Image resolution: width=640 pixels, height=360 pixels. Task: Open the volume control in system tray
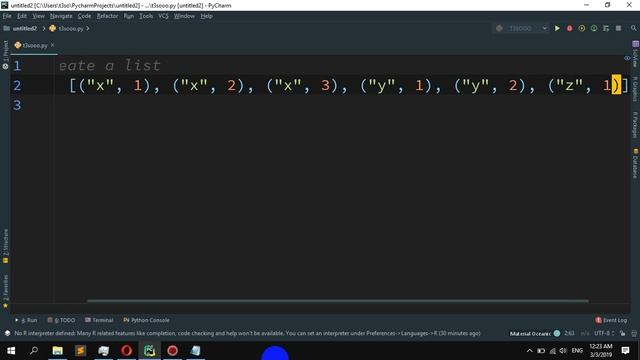(563, 351)
